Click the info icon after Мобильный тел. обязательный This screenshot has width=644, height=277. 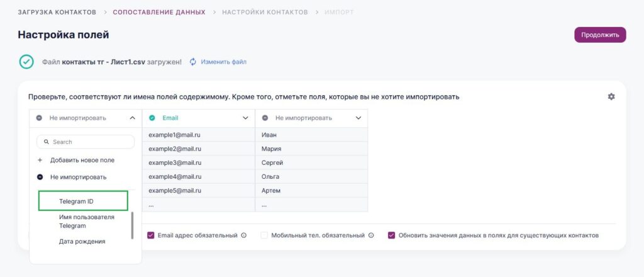click(371, 235)
